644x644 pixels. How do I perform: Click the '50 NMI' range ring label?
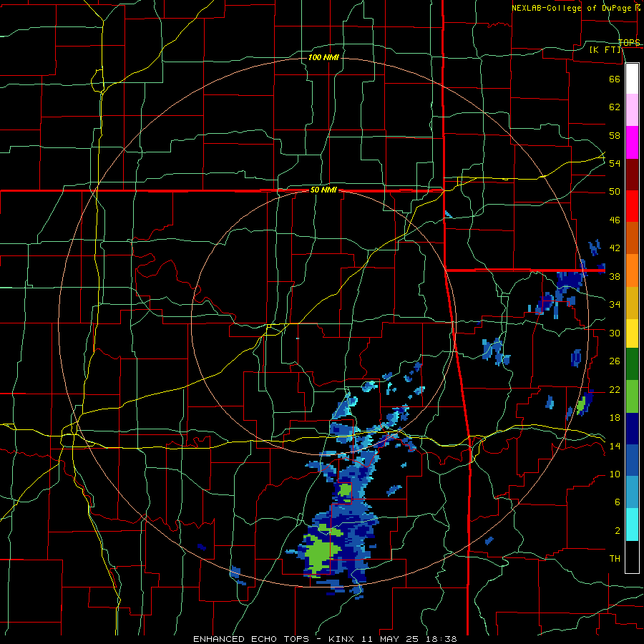click(x=323, y=190)
